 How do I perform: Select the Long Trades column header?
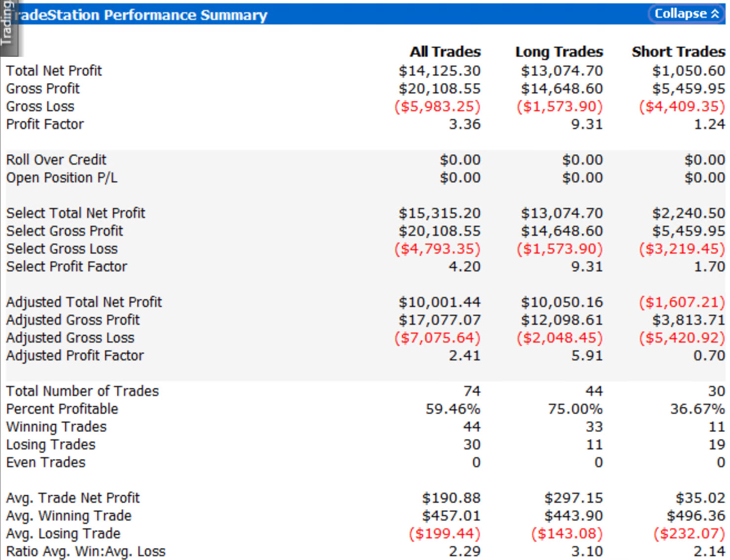[x=559, y=51]
